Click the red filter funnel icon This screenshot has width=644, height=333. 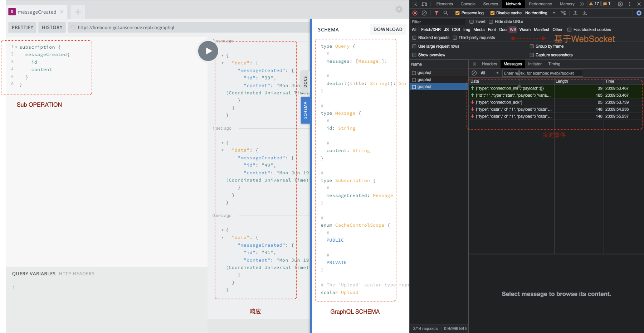(436, 13)
